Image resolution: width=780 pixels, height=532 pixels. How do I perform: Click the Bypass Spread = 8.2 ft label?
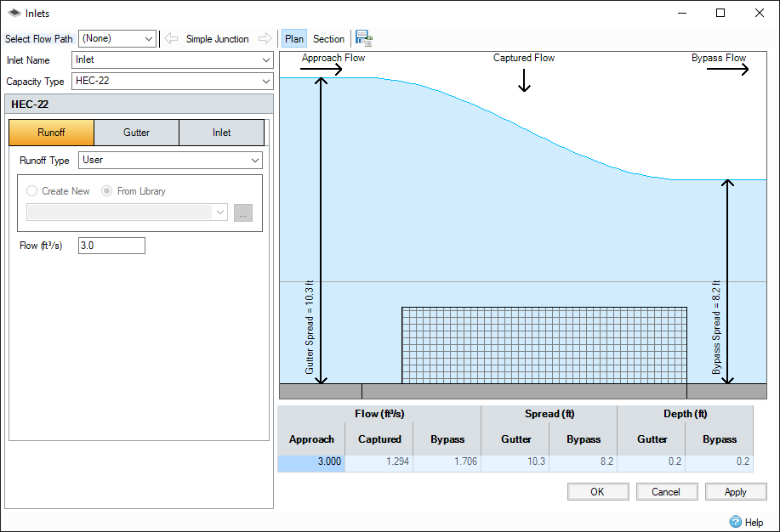716,327
